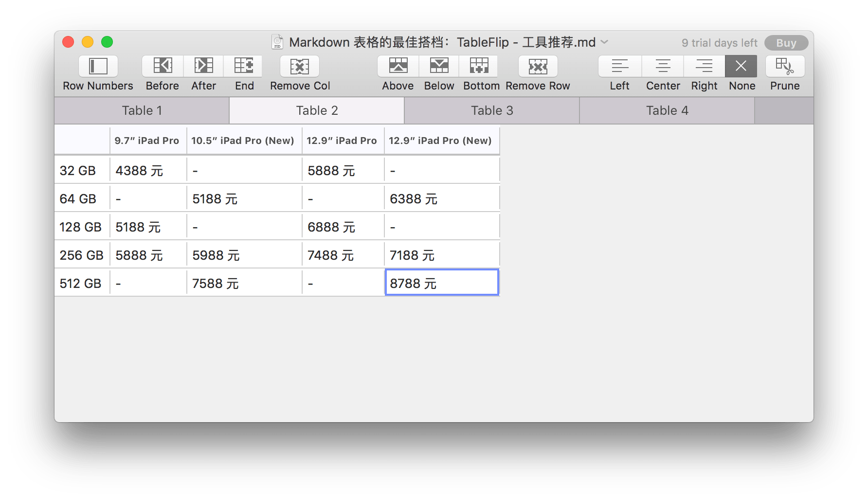868x500 pixels.
Task: Switch to the Table 1 tab
Action: click(x=142, y=110)
